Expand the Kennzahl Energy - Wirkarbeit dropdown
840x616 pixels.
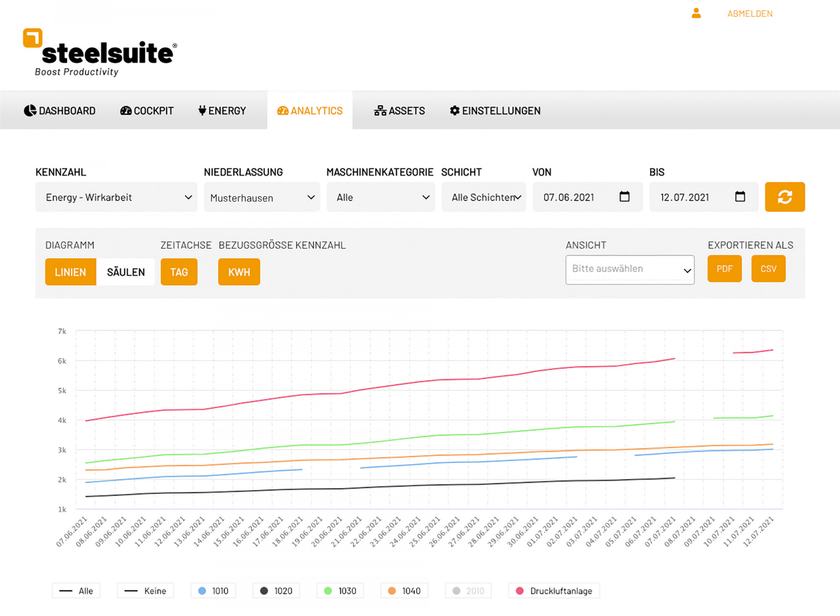point(116,197)
